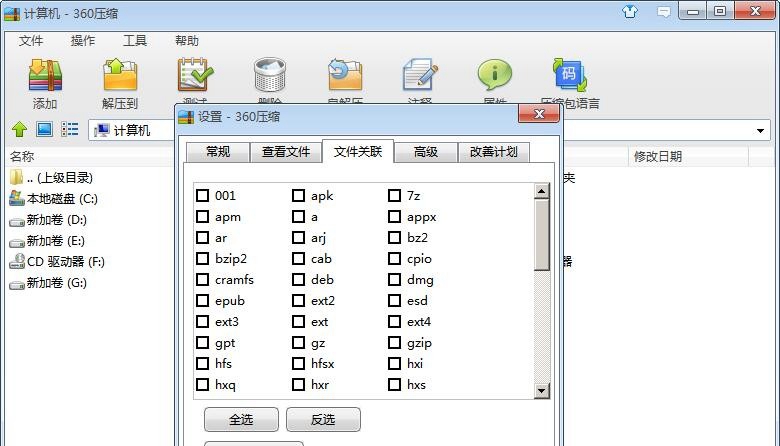Open the File (文件) menu
The image size is (780, 446).
31,41
